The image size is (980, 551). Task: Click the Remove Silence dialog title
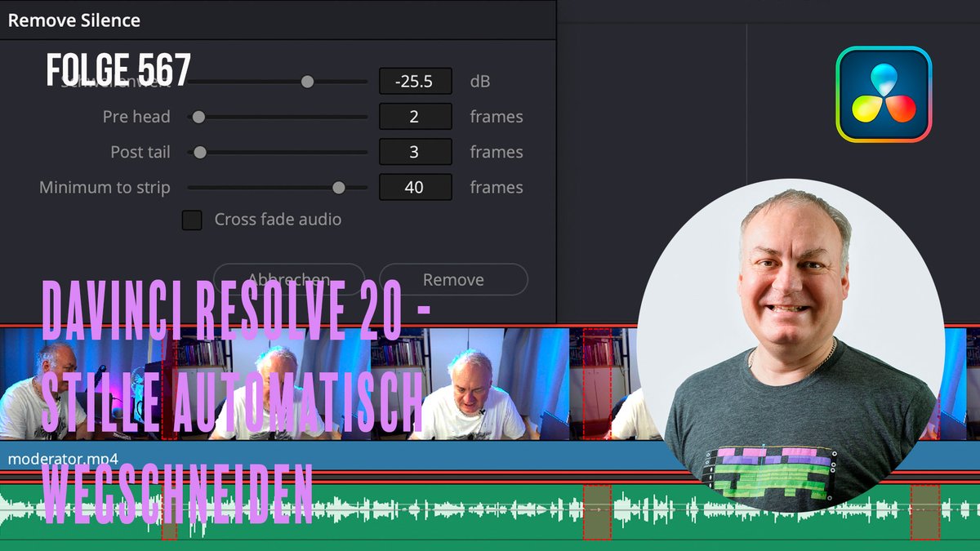[74, 20]
